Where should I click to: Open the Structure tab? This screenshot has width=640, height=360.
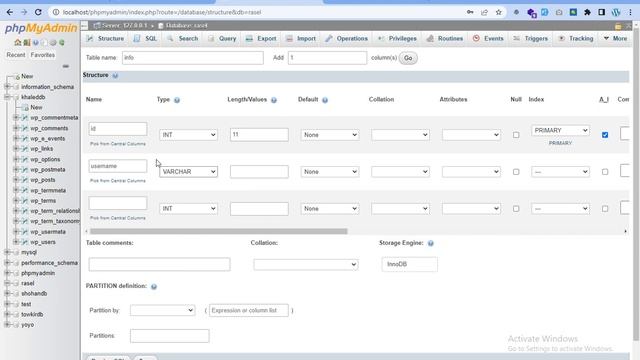tap(105, 38)
